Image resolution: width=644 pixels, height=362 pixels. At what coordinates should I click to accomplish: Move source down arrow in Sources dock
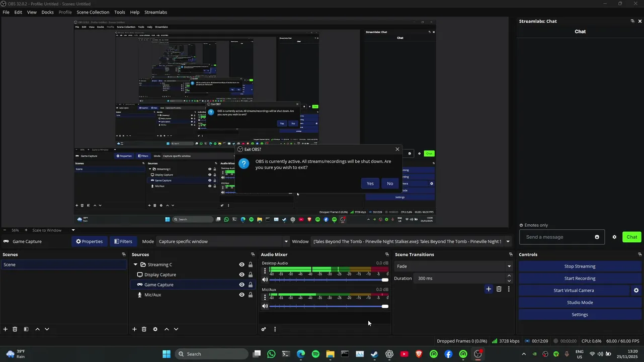click(x=176, y=329)
